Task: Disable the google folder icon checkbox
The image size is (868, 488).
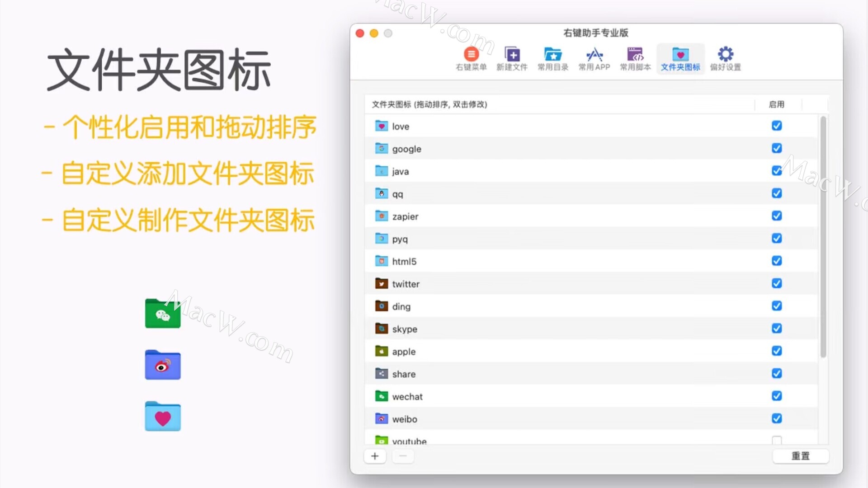Action: tap(777, 148)
